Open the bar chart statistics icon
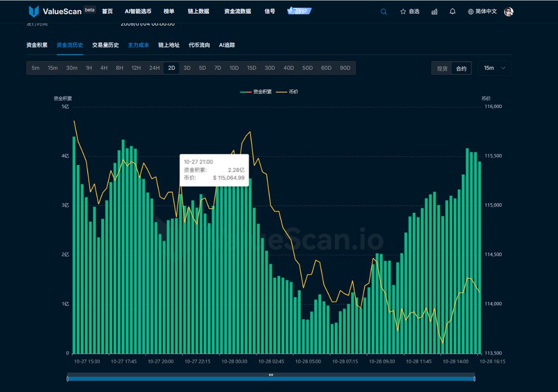 [434, 12]
